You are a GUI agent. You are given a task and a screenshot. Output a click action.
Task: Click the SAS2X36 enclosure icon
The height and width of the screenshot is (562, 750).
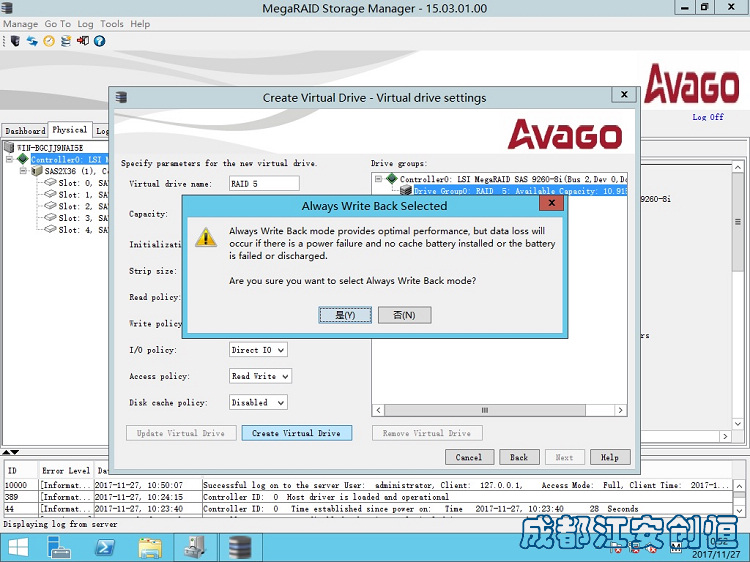36,171
